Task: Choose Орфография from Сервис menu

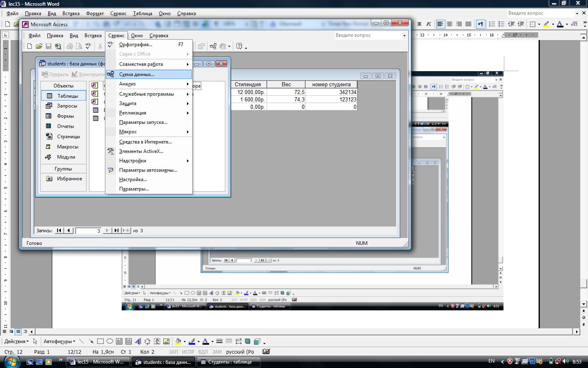Action: pos(149,45)
